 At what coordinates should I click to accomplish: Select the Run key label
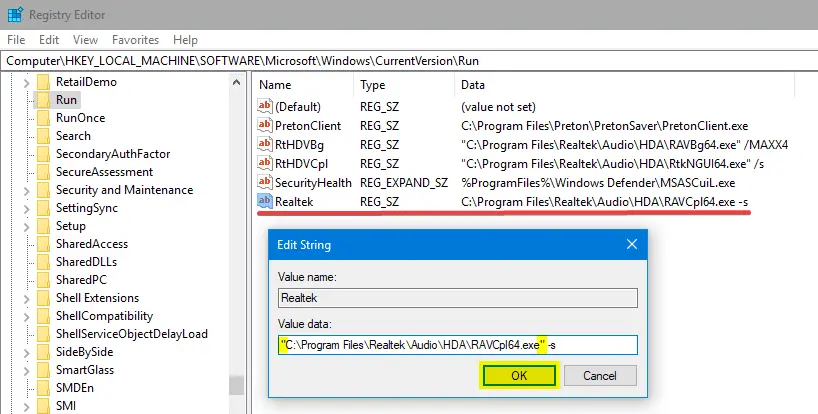click(x=66, y=100)
